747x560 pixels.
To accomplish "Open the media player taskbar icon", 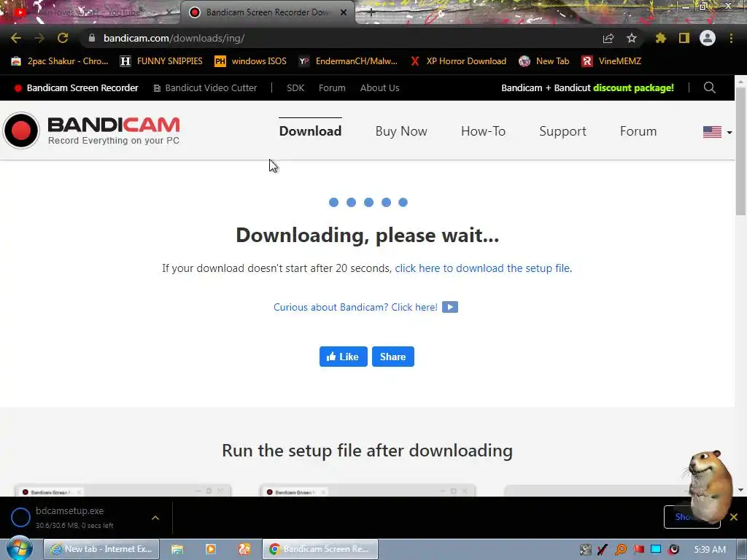I will tap(211, 549).
